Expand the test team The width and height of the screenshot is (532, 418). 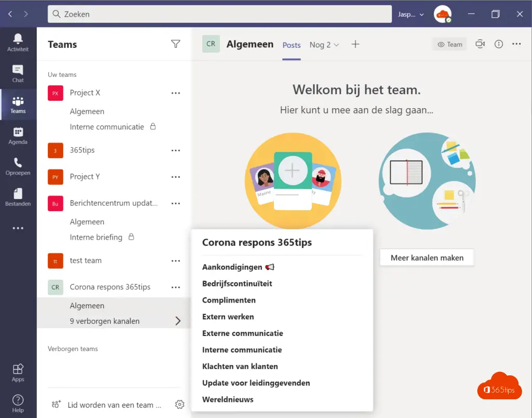(86, 260)
